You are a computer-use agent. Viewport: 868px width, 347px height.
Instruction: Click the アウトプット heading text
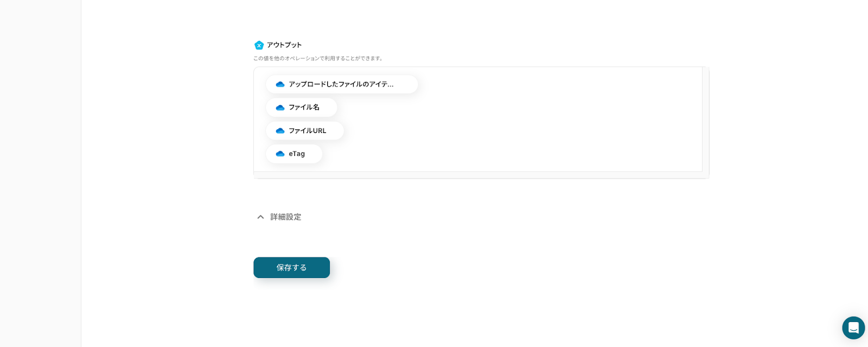pos(284,45)
